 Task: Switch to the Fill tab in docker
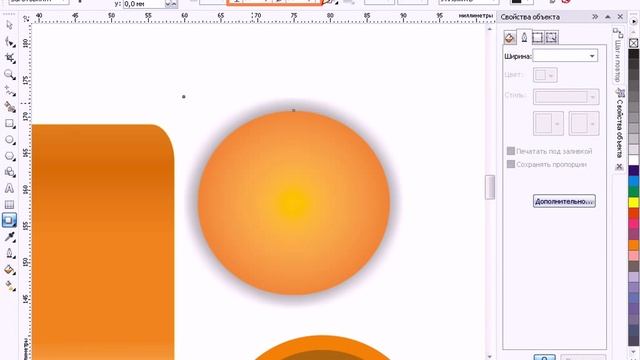(x=509, y=38)
